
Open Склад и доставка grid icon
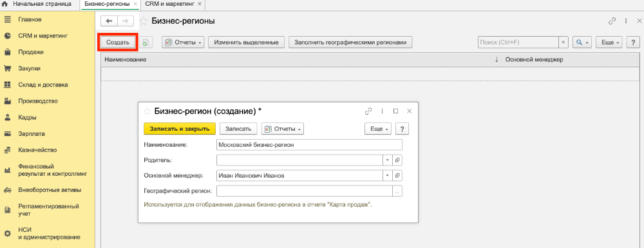[7, 84]
